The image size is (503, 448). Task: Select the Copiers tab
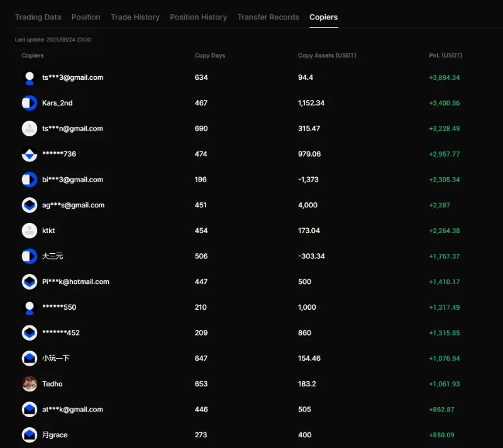[x=323, y=17]
